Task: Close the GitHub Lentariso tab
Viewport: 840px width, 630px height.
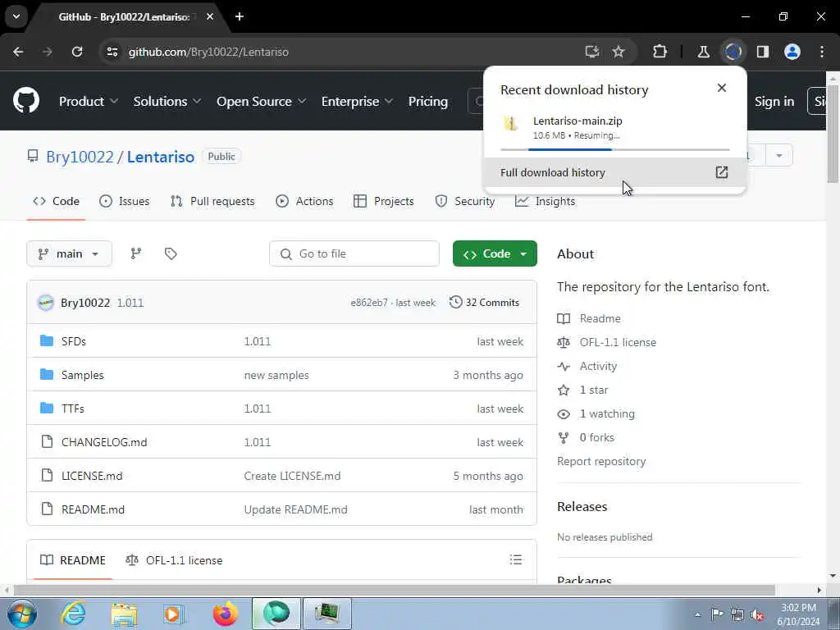Action: [x=210, y=16]
